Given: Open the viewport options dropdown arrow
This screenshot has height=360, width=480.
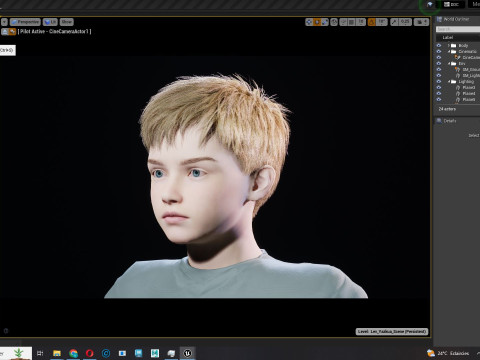Looking at the screenshot, I should tap(4, 22).
